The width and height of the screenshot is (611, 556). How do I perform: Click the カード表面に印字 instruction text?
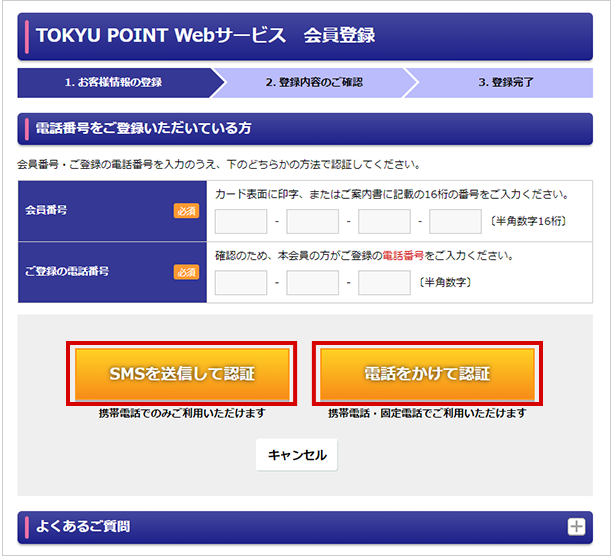point(392,194)
